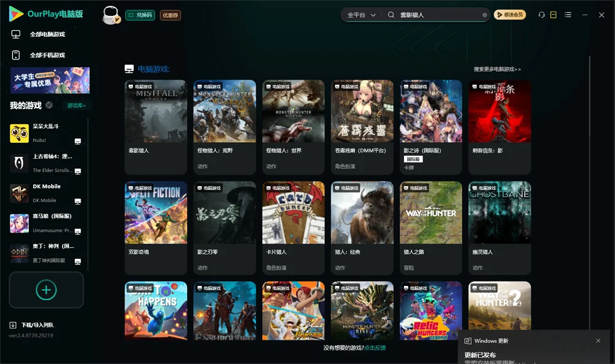Select 全部电脑游戏 in the sidebar

(x=47, y=34)
